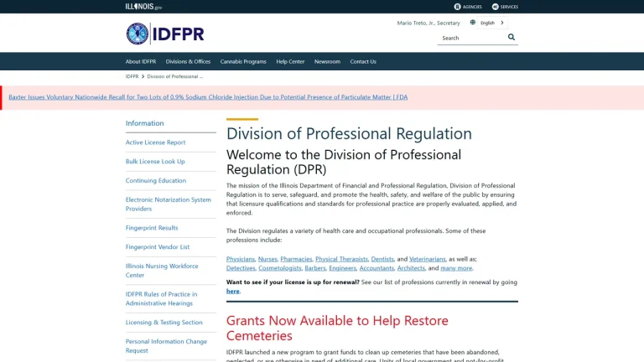
Task: Go to the IDFPR breadcrumb link
Action: pyautogui.click(x=132, y=76)
